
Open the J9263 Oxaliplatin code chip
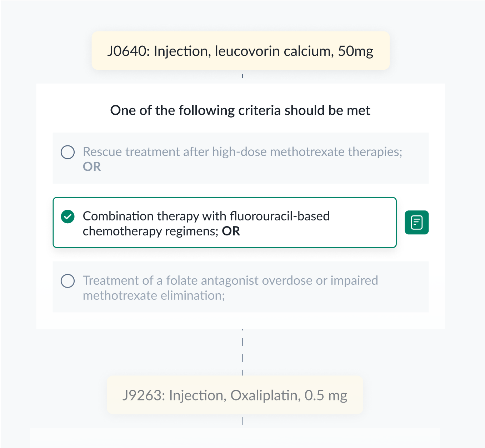coord(235,395)
